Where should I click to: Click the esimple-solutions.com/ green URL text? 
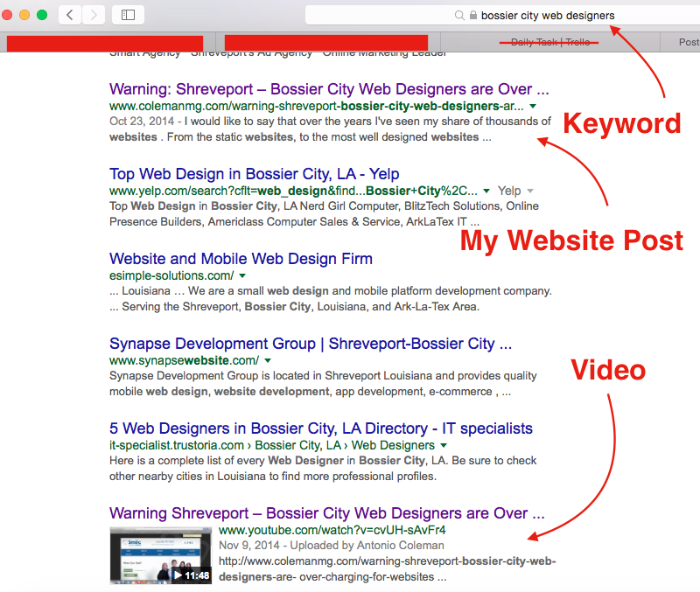coord(171,275)
